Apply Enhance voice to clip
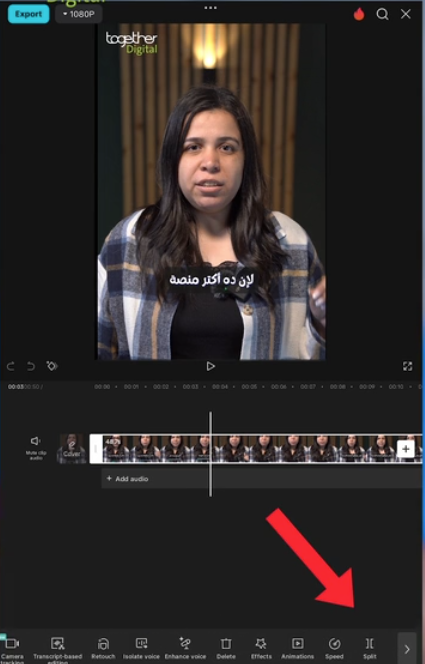This screenshot has height=664, width=425. pyautogui.click(x=185, y=648)
